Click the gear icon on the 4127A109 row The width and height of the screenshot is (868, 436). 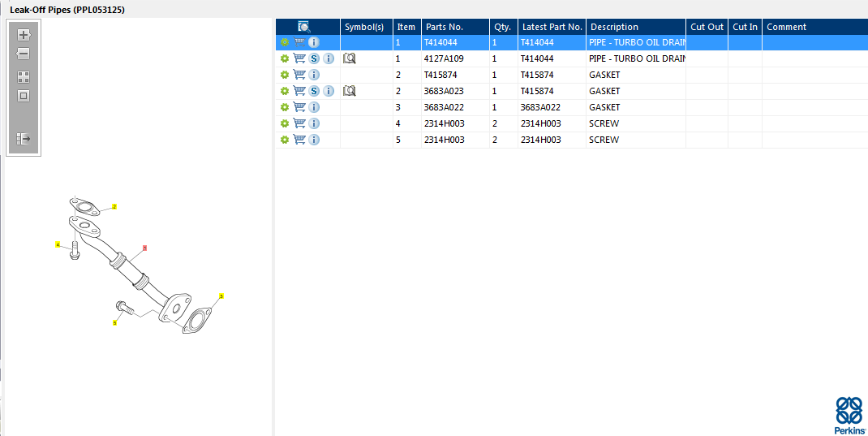285,58
